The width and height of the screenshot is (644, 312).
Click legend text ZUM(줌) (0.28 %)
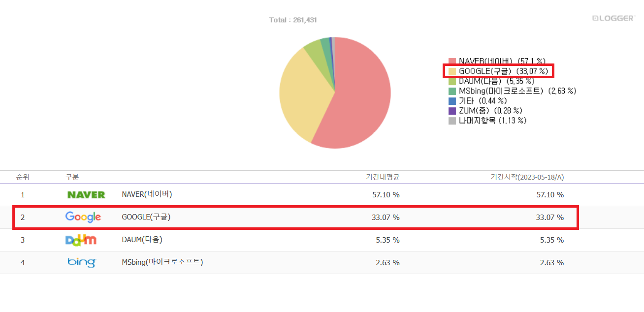coord(491,111)
